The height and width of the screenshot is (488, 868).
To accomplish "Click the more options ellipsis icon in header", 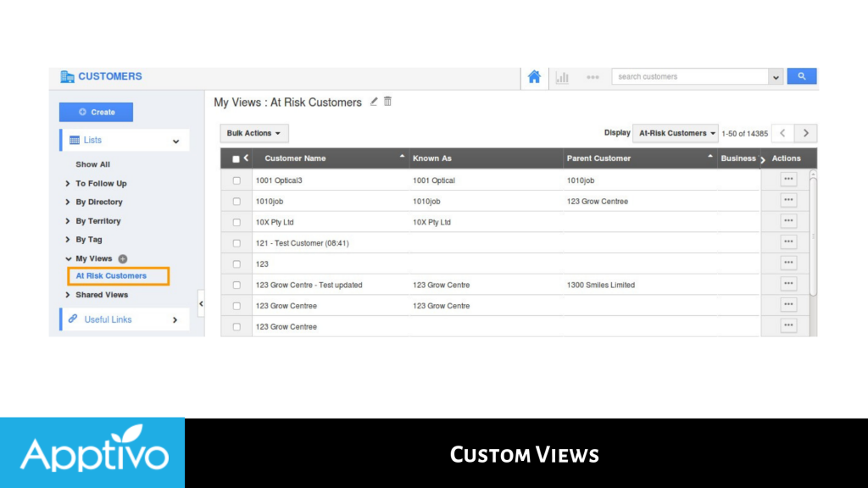I will pyautogui.click(x=593, y=76).
